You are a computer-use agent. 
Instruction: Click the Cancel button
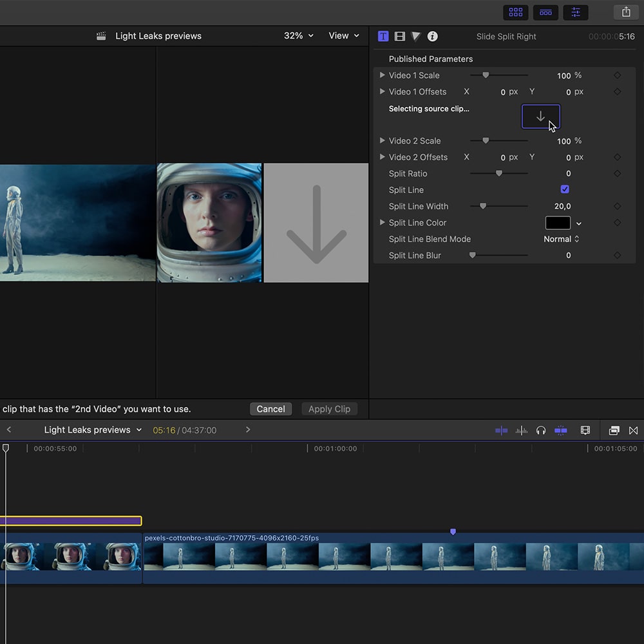(x=270, y=409)
